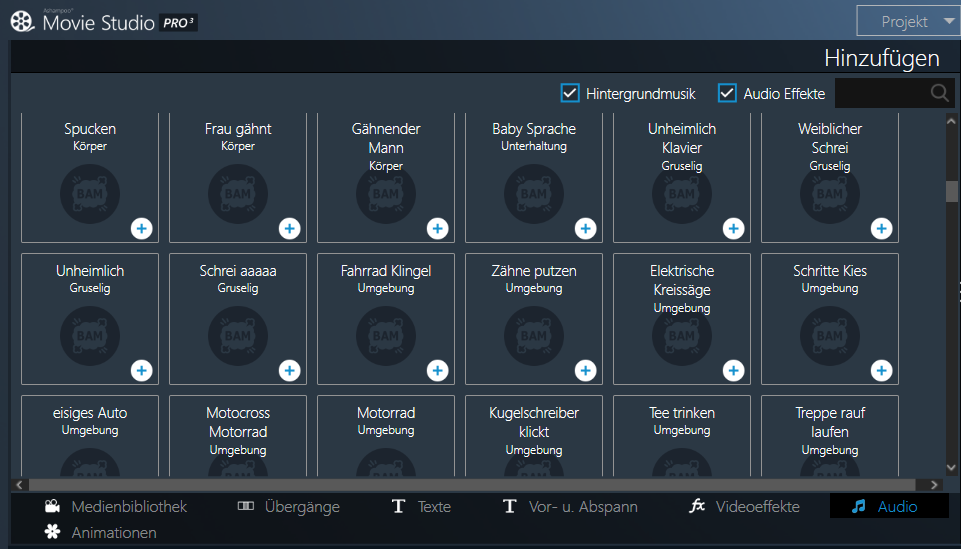The image size is (961, 549).
Task: Switch to the Übergänge tab
Action: (x=289, y=507)
